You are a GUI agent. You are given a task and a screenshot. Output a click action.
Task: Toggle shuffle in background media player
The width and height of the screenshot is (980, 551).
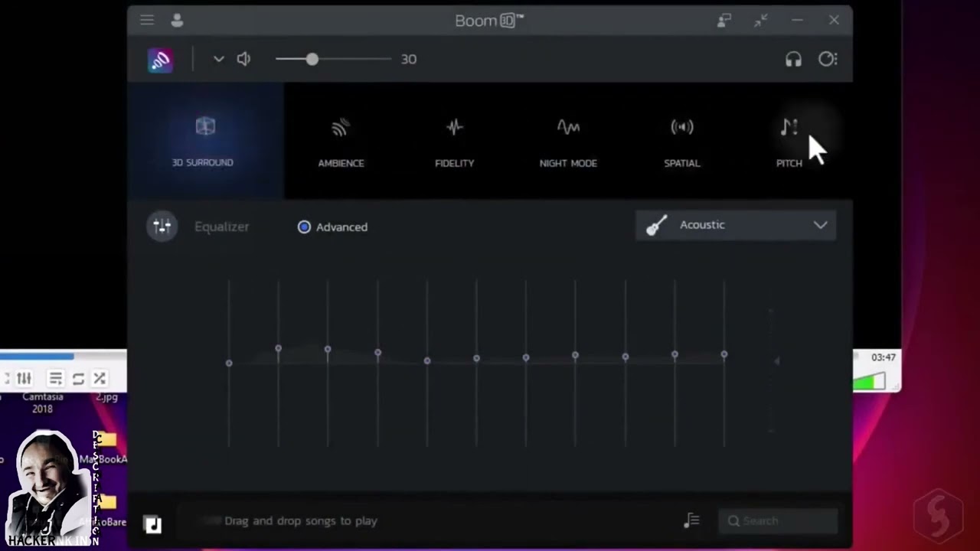100,379
